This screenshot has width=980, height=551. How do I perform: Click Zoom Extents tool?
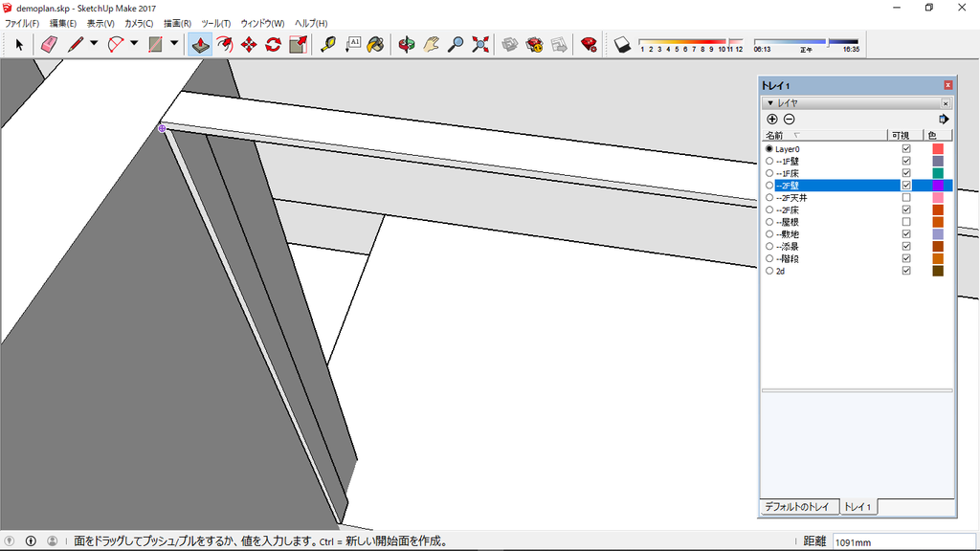tap(480, 44)
